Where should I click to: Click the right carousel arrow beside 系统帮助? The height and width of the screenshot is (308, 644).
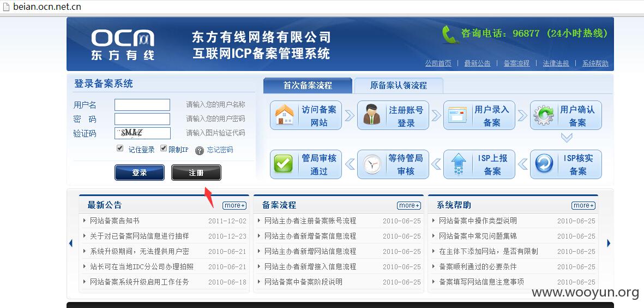608,244
